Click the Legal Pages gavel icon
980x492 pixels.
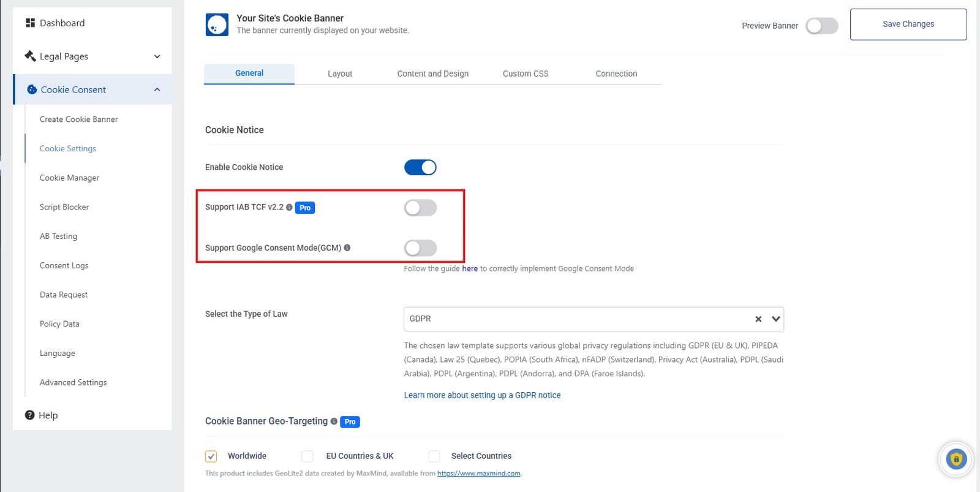click(x=30, y=56)
